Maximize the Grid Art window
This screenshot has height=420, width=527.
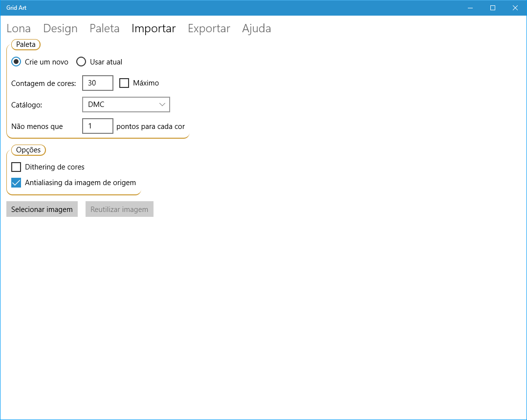click(x=493, y=8)
